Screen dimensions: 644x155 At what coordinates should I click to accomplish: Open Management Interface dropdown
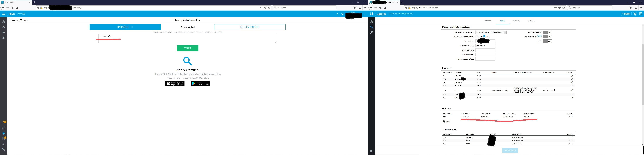tap(491, 32)
